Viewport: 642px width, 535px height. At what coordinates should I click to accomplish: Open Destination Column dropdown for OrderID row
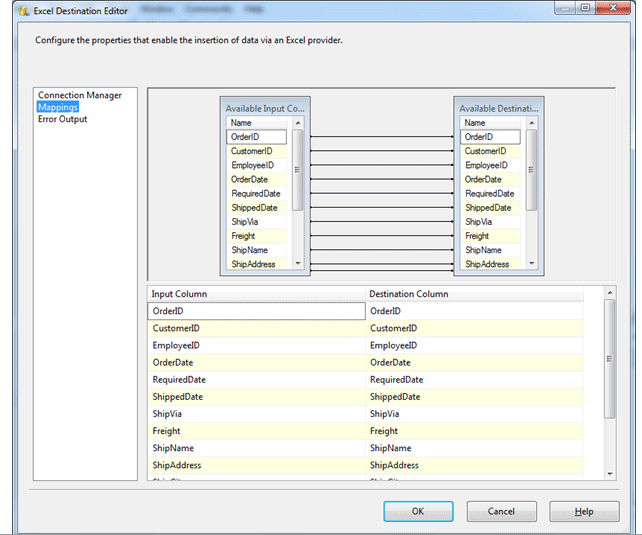coord(475,311)
